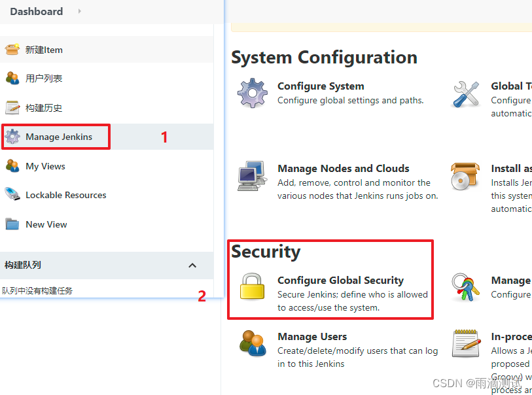Image resolution: width=532 pixels, height=395 pixels.
Task: Expand the Dashboard breadcrumb arrow
Action: pyautogui.click(x=79, y=11)
